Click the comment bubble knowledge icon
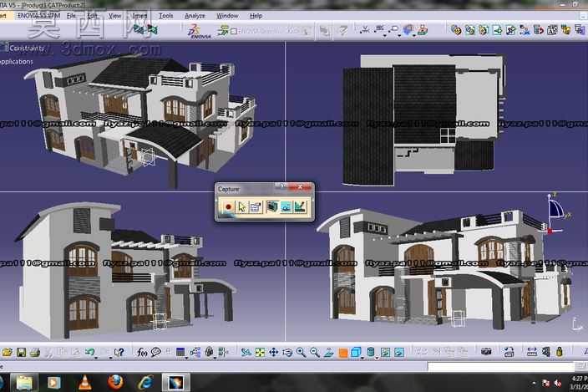 pyautogui.click(x=155, y=352)
